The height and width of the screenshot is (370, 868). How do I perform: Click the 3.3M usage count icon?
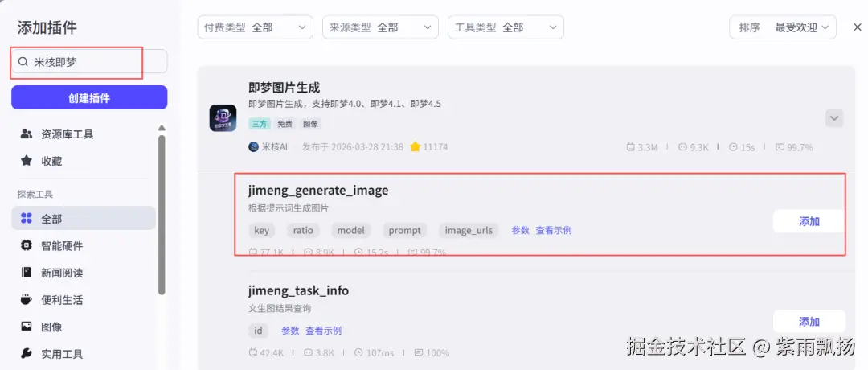pos(631,147)
